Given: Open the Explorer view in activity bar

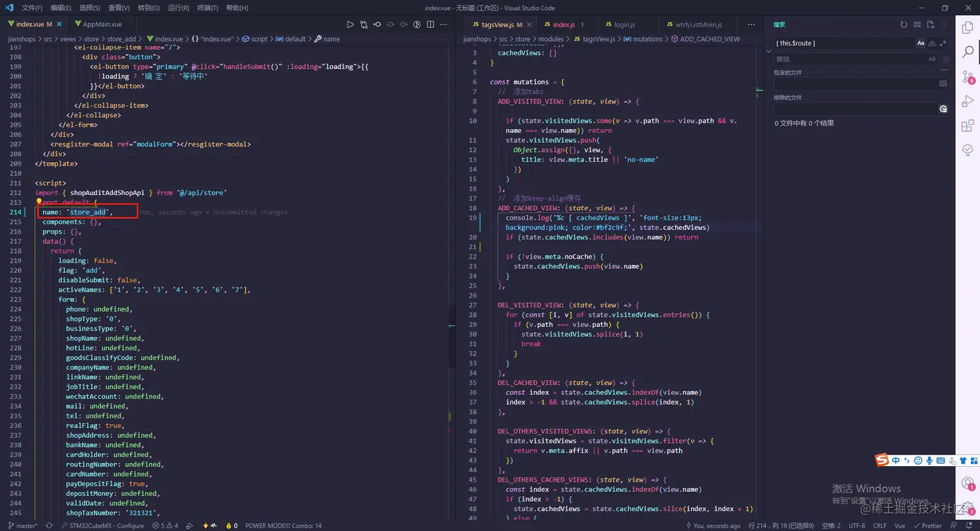Looking at the screenshot, I should [x=968, y=27].
